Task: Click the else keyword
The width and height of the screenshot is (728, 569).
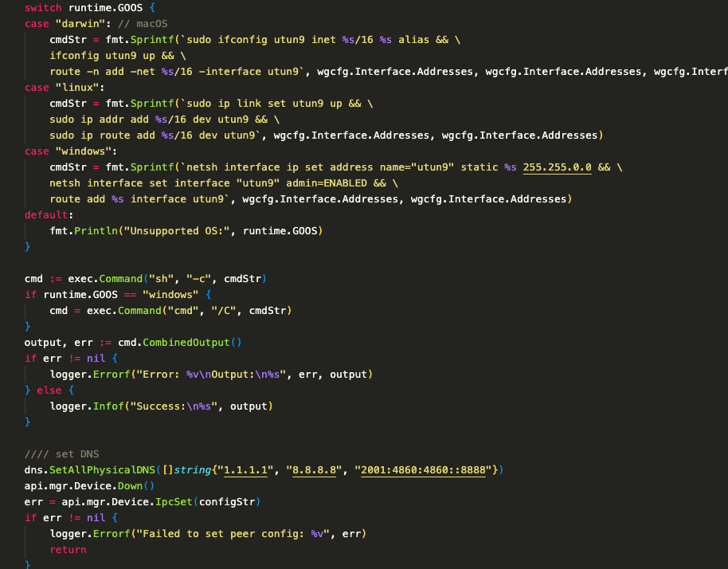Action: tap(49, 390)
